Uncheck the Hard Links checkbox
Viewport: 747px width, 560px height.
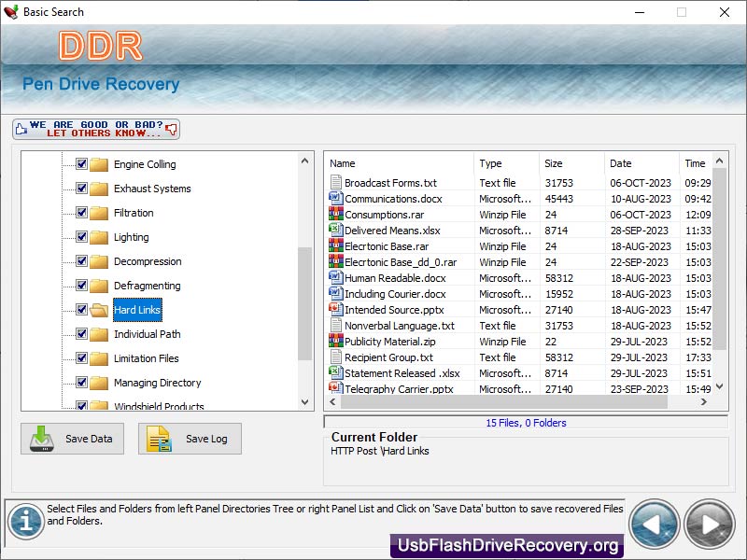(x=81, y=310)
